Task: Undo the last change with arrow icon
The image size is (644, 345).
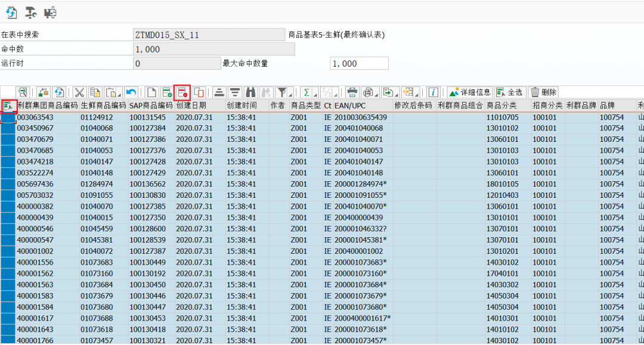Action: click(131, 92)
